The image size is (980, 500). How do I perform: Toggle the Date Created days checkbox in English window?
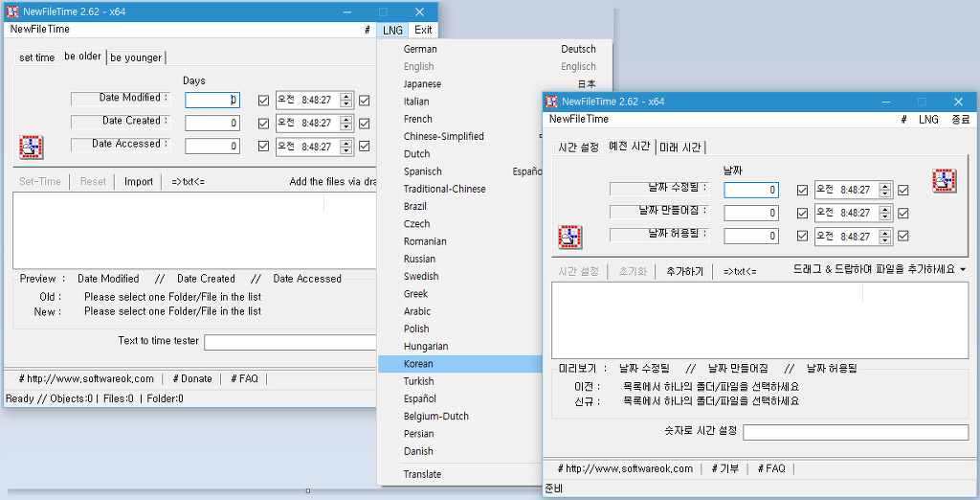click(x=264, y=124)
